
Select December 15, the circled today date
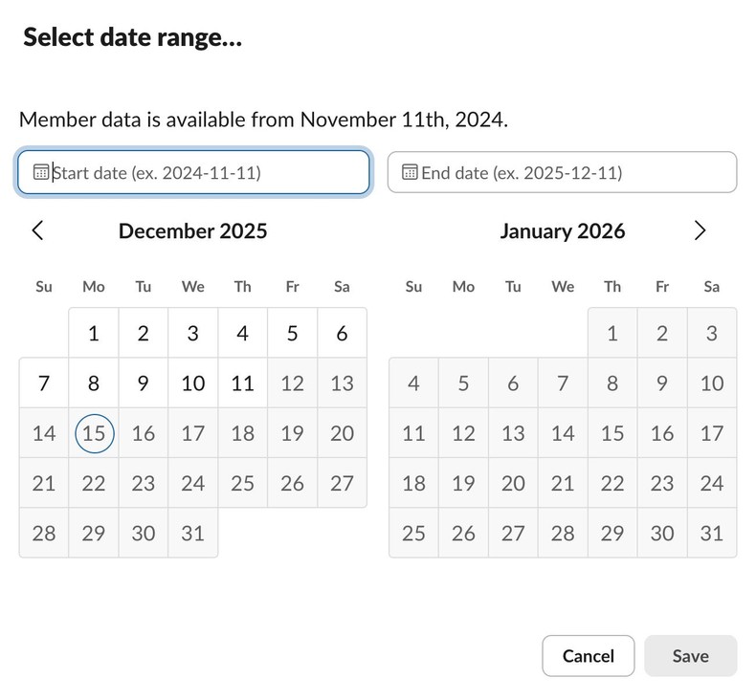pyautogui.click(x=94, y=433)
